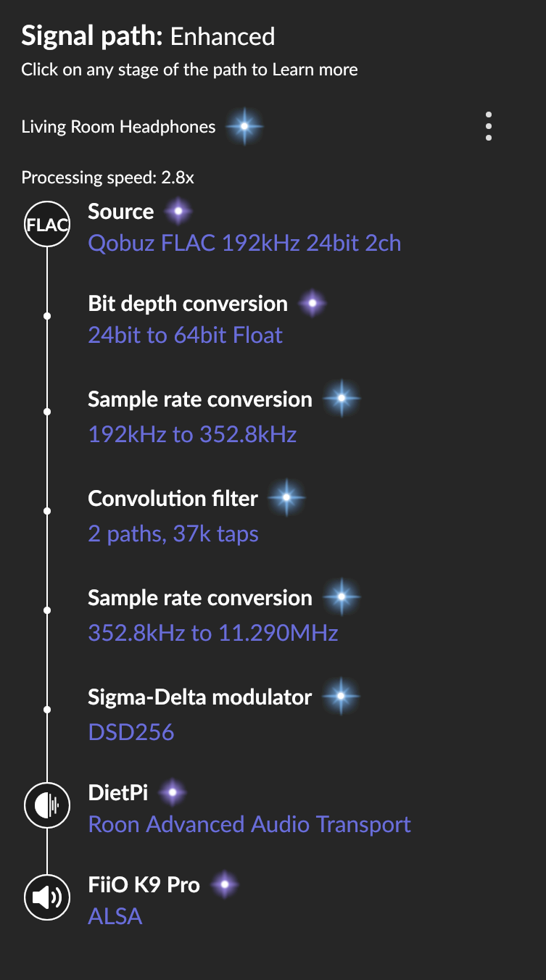This screenshot has width=546, height=980.
Task: Click star beside Sigma-Delta modulator
Action: [341, 697]
